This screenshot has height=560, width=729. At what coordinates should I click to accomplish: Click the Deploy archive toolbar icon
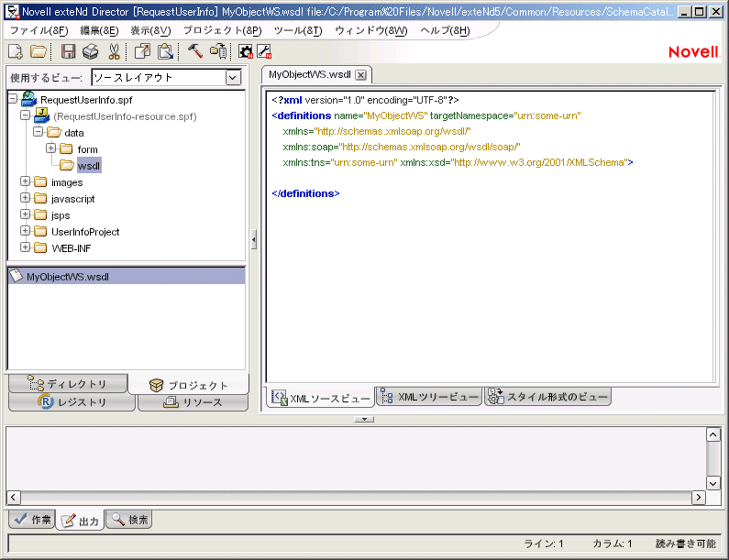[218, 51]
